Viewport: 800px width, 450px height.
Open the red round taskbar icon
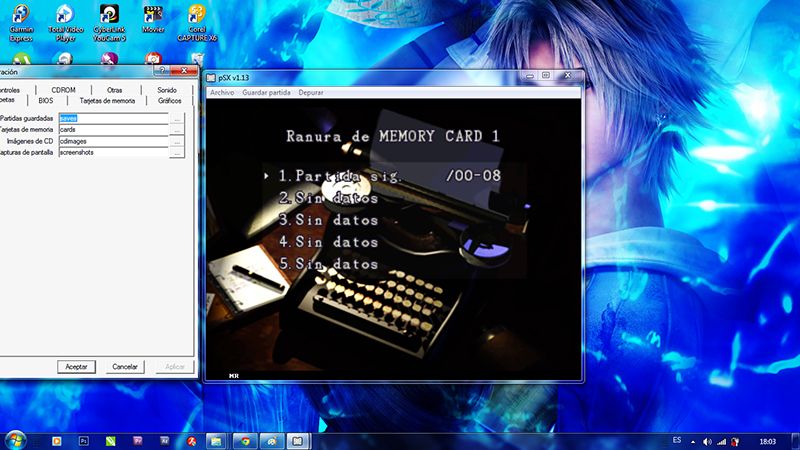point(191,441)
